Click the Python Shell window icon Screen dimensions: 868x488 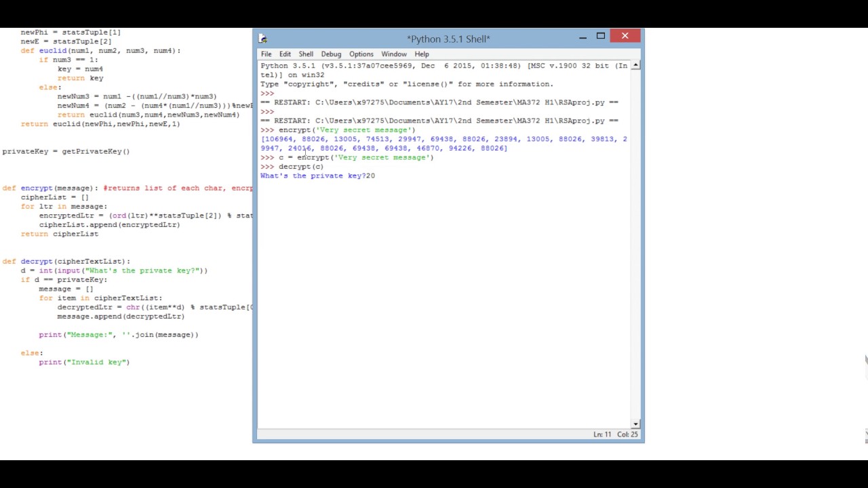[263, 39]
